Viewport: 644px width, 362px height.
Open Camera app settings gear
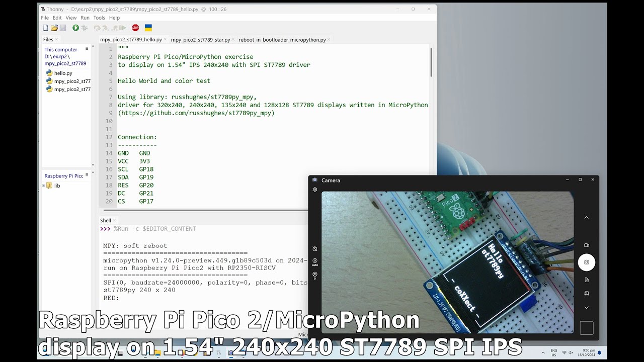pyautogui.click(x=315, y=190)
